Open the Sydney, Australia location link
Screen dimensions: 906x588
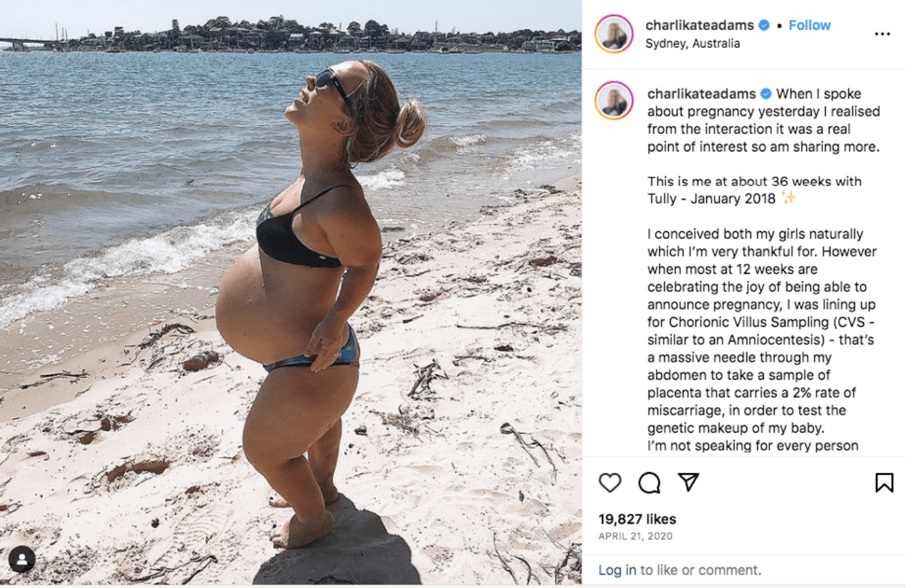[x=692, y=44]
